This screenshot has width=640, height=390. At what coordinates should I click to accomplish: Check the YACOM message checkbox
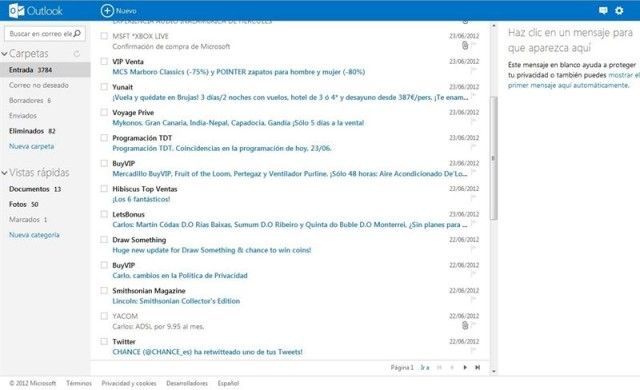pyautogui.click(x=104, y=316)
